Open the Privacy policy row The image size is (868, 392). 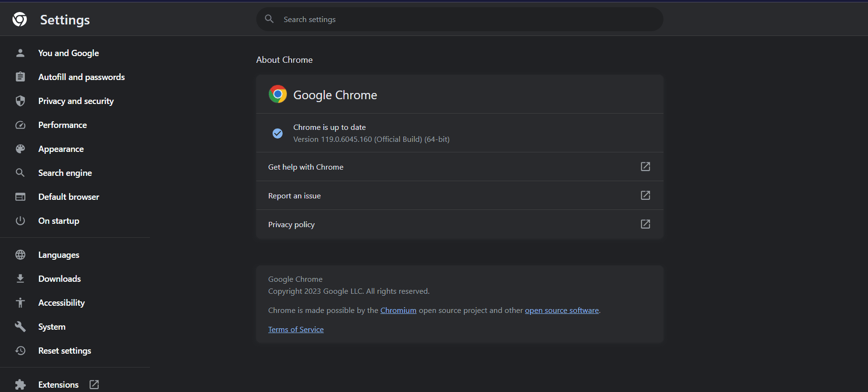pyautogui.click(x=460, y=224)
